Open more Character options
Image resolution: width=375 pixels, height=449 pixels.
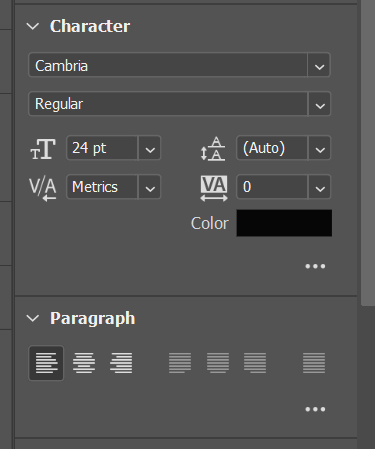pos(315,266)
